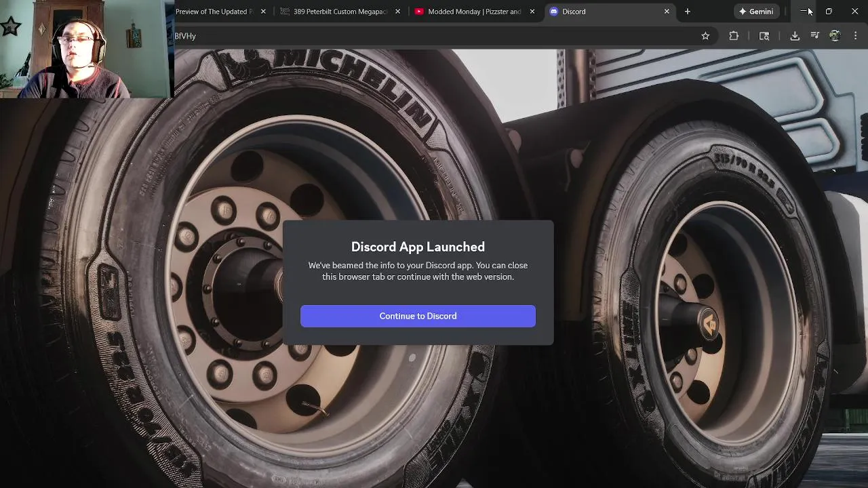Click the Discord App Launched heading

click(418, 247)
